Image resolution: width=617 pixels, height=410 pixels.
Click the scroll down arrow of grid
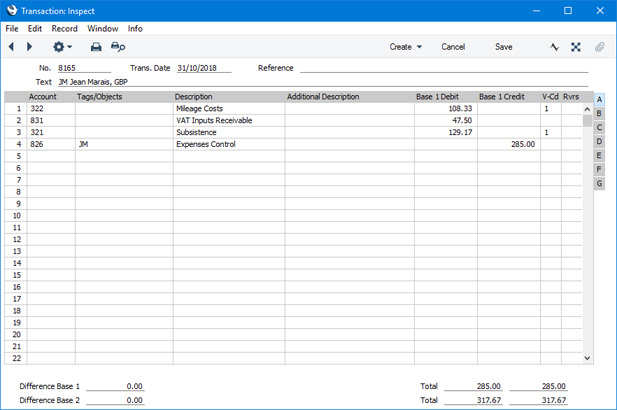[x=587, y=358]
